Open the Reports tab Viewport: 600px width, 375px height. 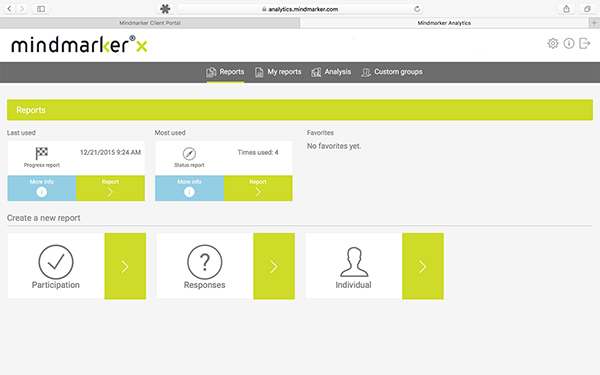click(x=225, y=72)
